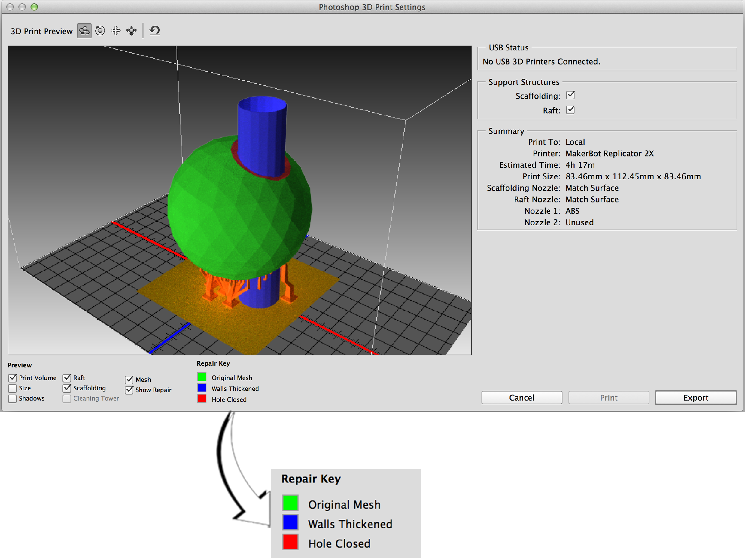Toggle the Show Repair checkbox
The width and height of the screenshot is (745, 560).
coord(129,390)
